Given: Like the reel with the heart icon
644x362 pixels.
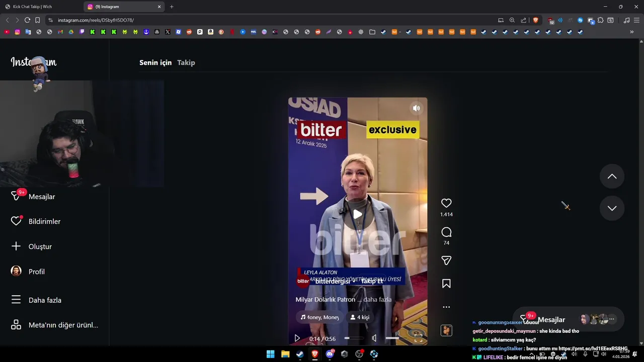Looking at the screenshot, I should [x=446, y=203].
